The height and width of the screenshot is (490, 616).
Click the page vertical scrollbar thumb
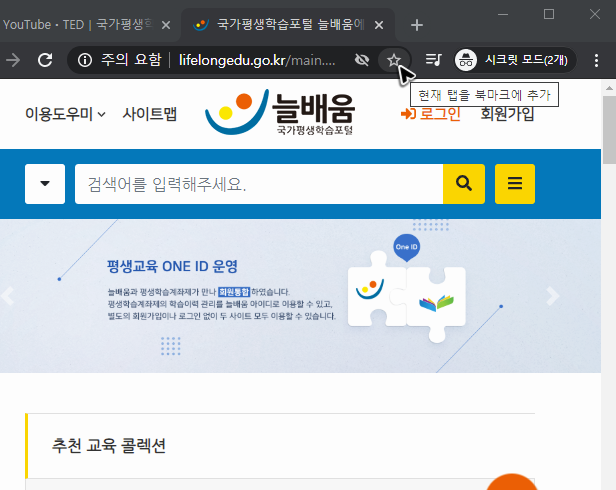pos(609,129)
